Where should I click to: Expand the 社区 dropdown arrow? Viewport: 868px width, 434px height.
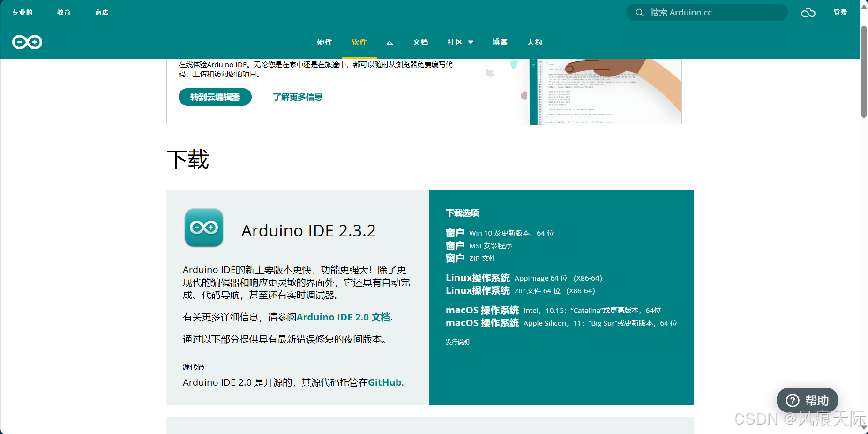tap(471, 42)
